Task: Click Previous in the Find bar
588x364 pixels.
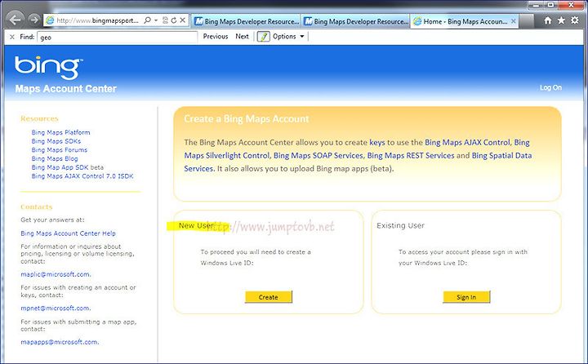Action: (216, 37)
